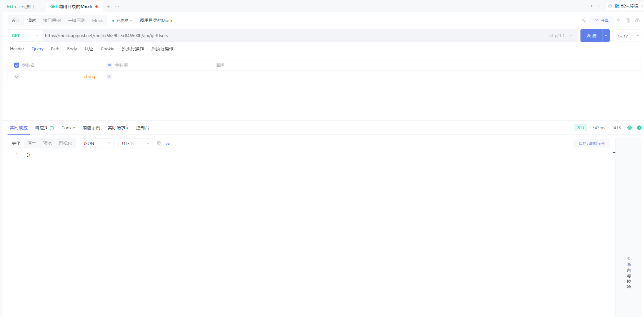Image resolution: width=644 pixels, height=317 pixels.
Task: Toggle the select-all parameters checkbox
Action: point(17,65)
